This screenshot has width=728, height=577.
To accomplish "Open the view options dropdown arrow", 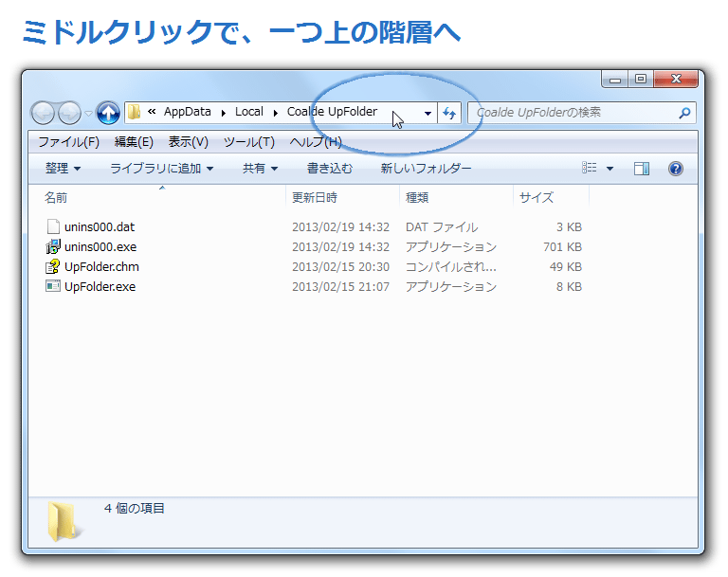I will pos(610,169).
